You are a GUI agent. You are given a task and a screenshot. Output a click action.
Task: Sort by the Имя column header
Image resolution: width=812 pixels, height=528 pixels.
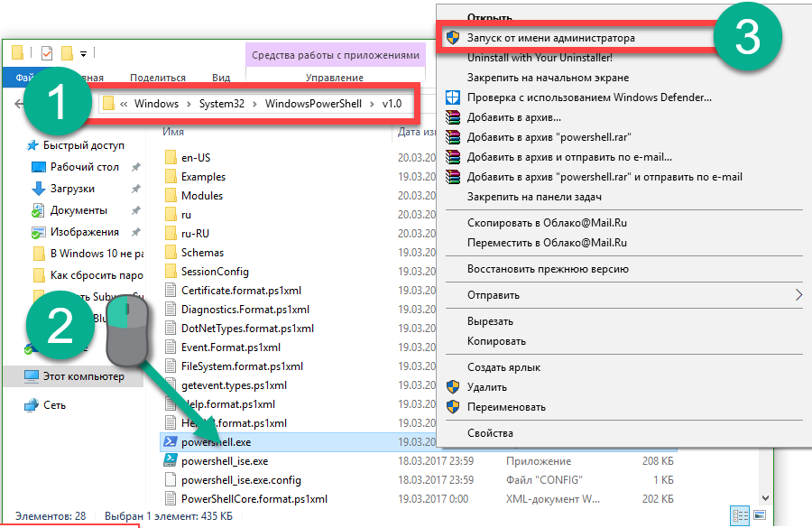(173, 132)
